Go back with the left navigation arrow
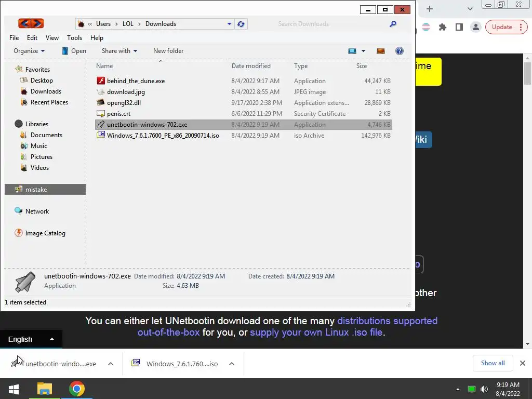Image resolution: width=532 pixels, height=399 pixels. tap(24, 23)
